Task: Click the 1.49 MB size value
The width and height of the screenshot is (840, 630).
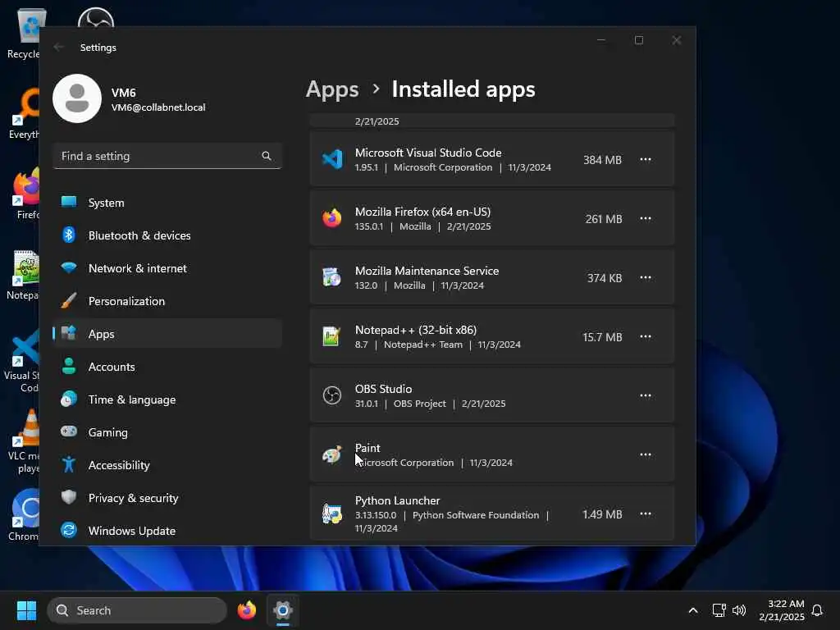Action: tap(602, 514)
